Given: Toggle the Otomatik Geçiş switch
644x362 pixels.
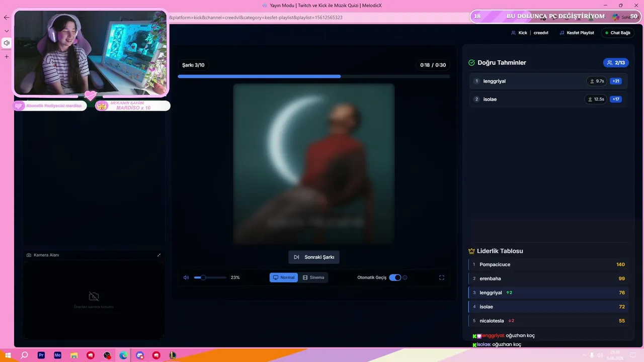Looking at the screenshot, I should [x=395, y=278].
